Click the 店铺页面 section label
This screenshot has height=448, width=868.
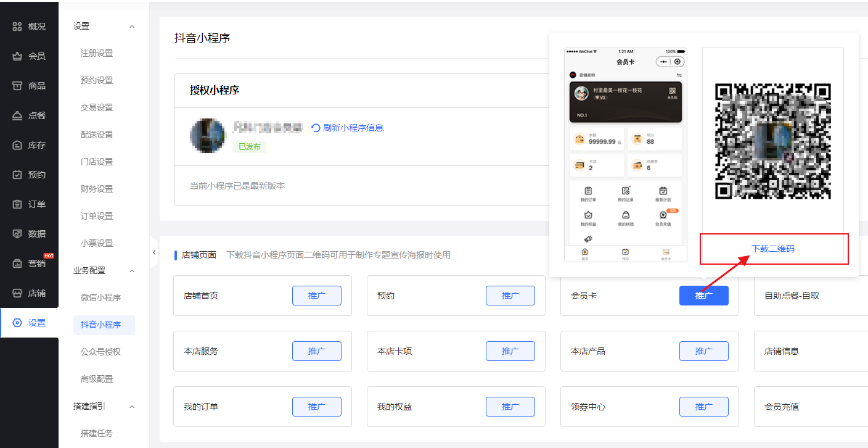(x=199, y=255)
